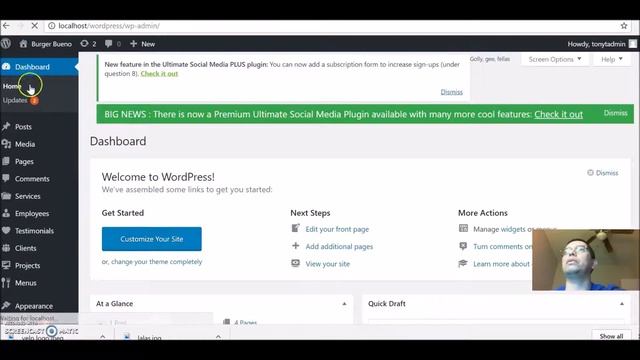Expand the Help dropdown
This screenshot has width=640, height=360.
[x=612, y=59]
